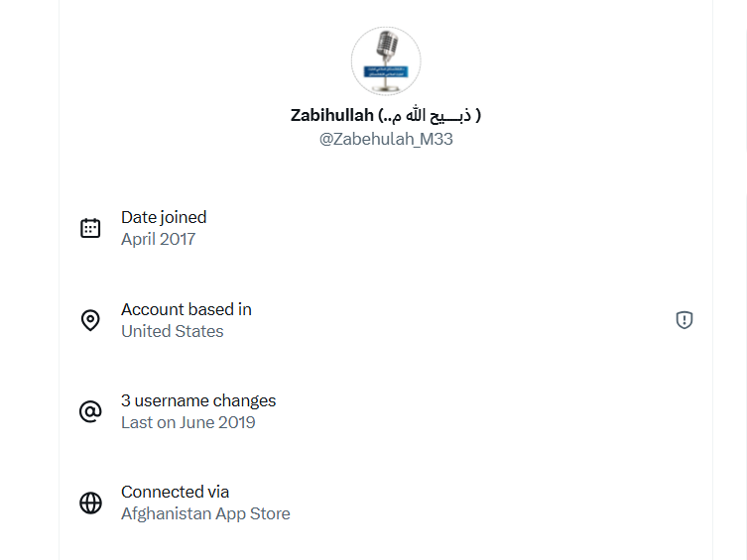The image size is (747, 560).
Task: Click the @ username changes icon
Action: tap(90, 411)
